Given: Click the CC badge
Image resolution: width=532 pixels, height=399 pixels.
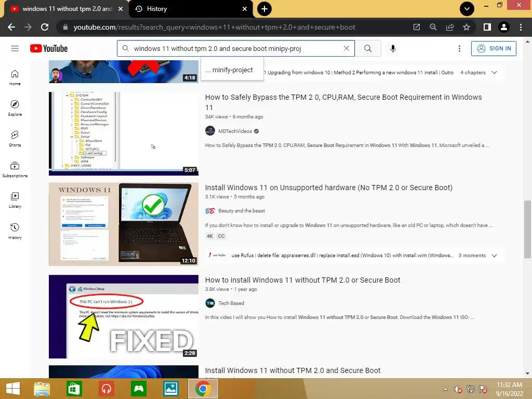Looking at the screenshot, I should pos(221,236).
